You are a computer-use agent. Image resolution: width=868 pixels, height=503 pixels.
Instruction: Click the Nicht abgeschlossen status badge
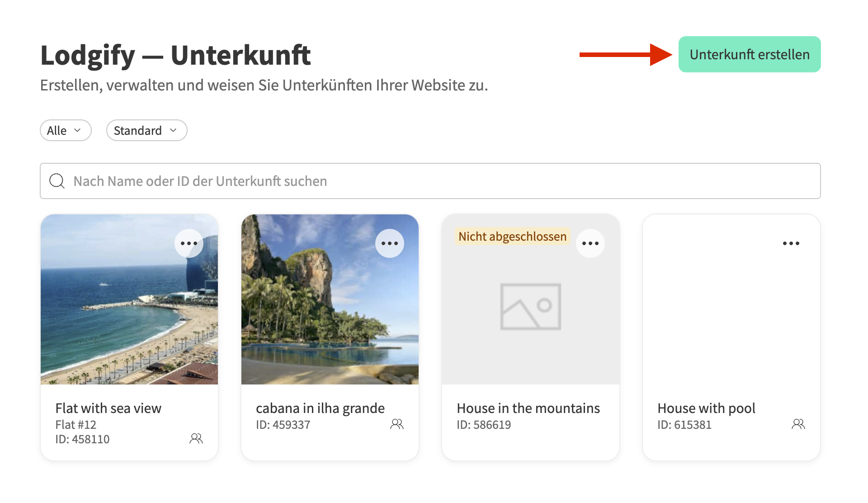coord(512,236)
